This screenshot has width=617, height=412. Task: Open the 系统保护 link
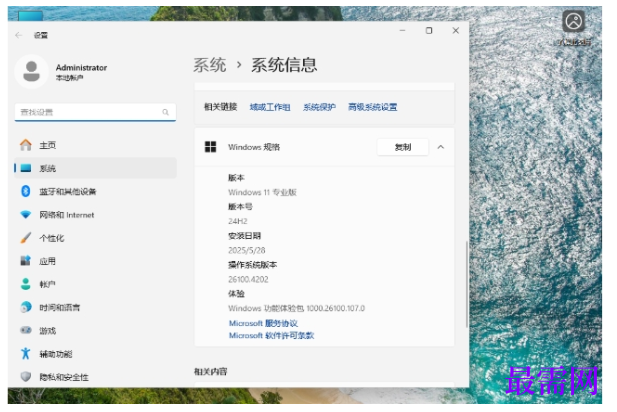tap(319, 107)
